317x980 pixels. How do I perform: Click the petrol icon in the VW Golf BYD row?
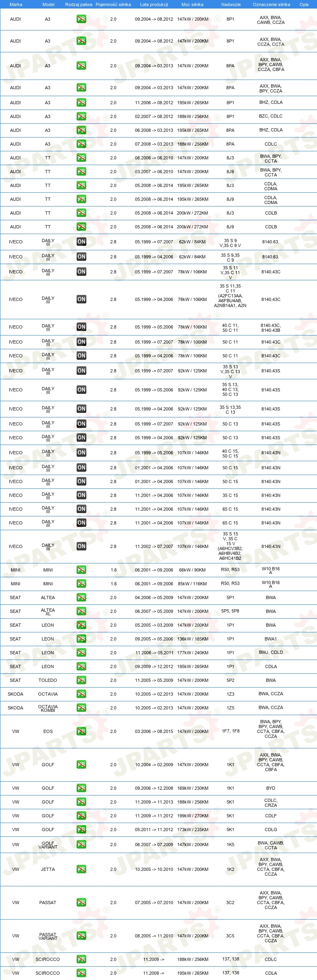point(81,788)
